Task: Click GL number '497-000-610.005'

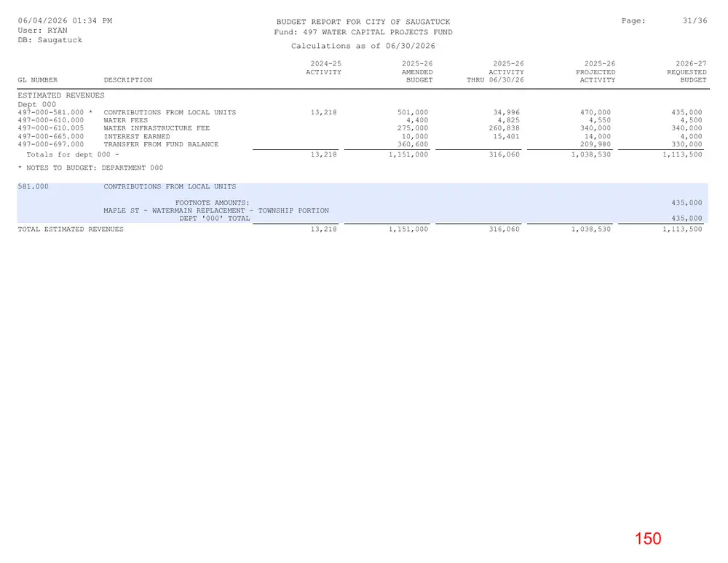Action: click(x=51, y=128)
